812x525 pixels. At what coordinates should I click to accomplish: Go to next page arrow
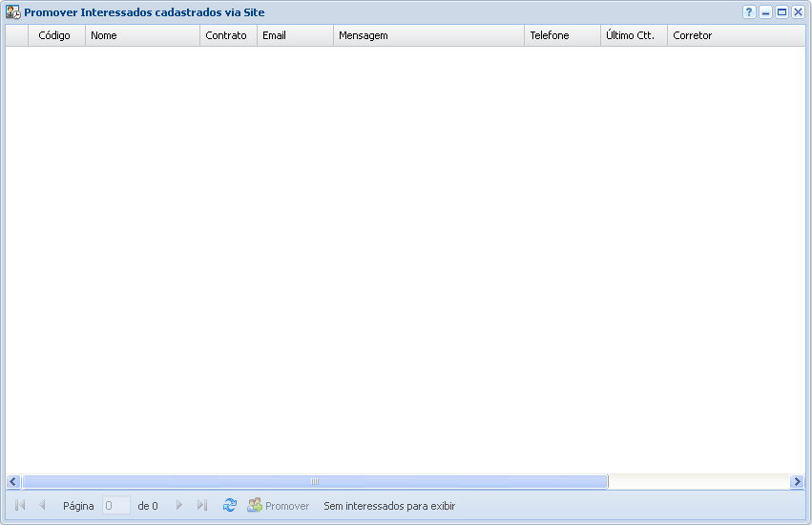178,505
